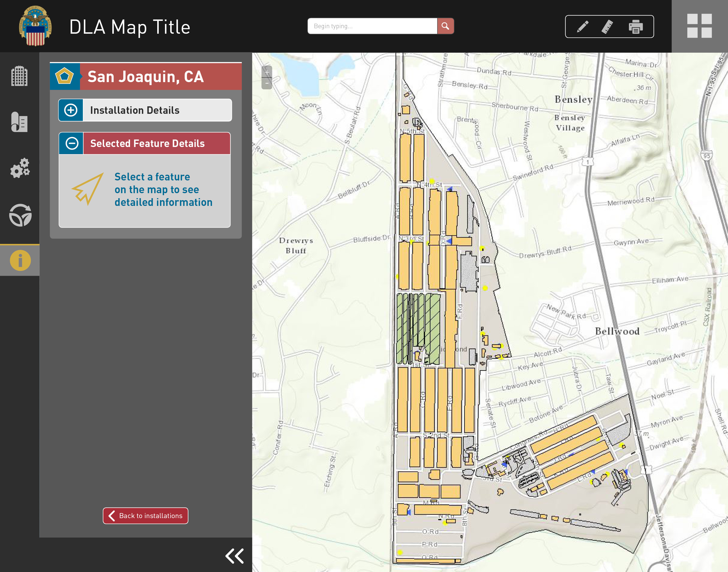Select the info sidebar tab

[20, 260]
